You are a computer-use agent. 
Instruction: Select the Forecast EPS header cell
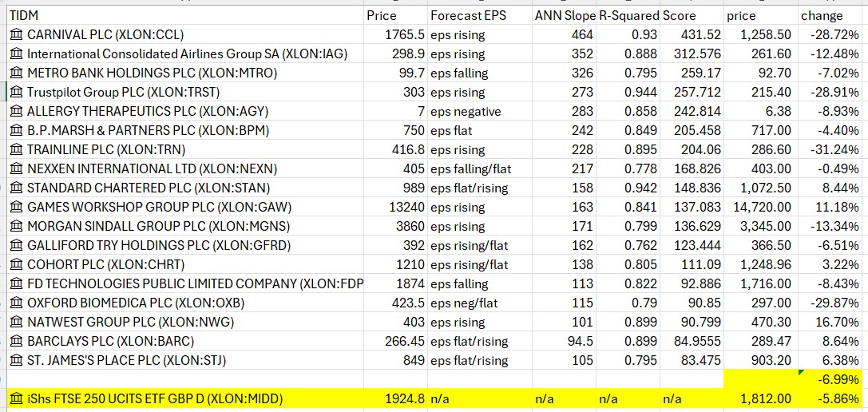pyautogui.click(x=479, y=15)
